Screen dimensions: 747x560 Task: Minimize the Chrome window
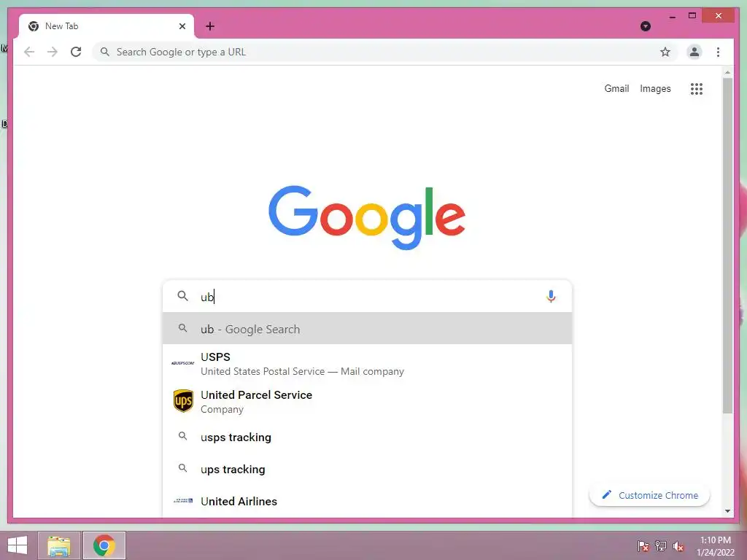pos(672,16)
